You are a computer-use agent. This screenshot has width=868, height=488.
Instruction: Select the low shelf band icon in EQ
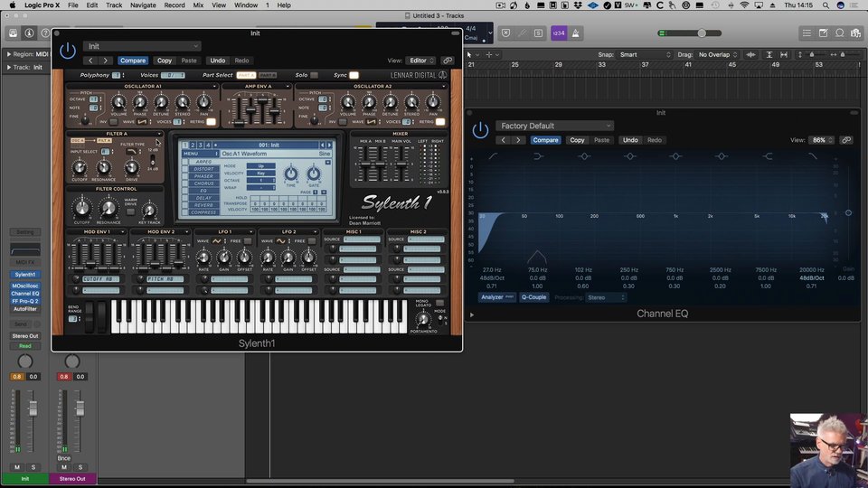[538, 156]
